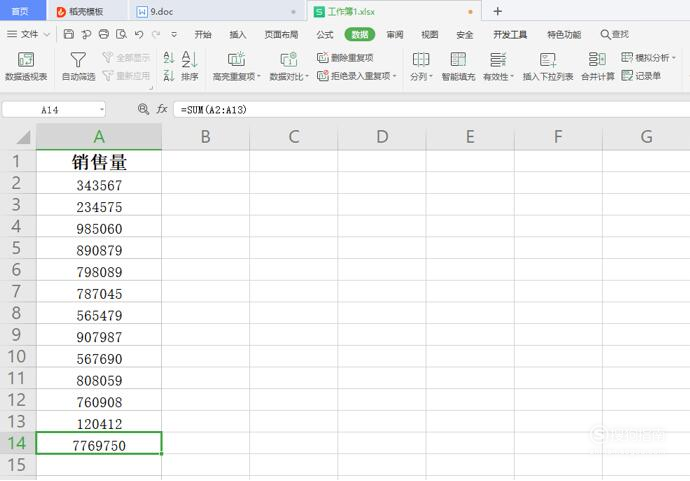Click the sum cell showing 7769750
690x481 pixels.
99,443
